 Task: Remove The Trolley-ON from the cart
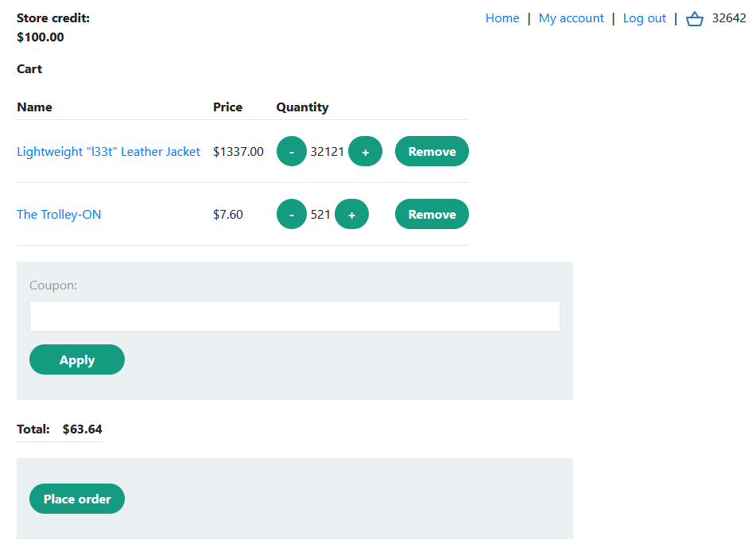point(432,215)
